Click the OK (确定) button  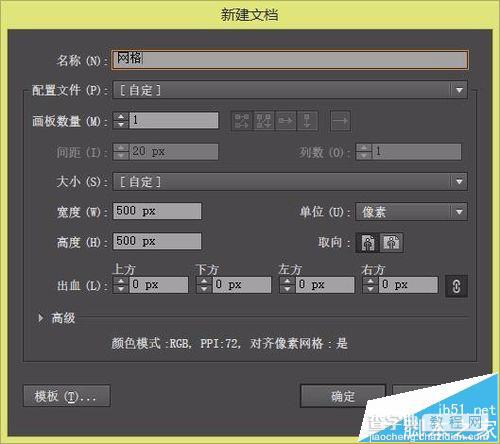click(x=343, y=396)
